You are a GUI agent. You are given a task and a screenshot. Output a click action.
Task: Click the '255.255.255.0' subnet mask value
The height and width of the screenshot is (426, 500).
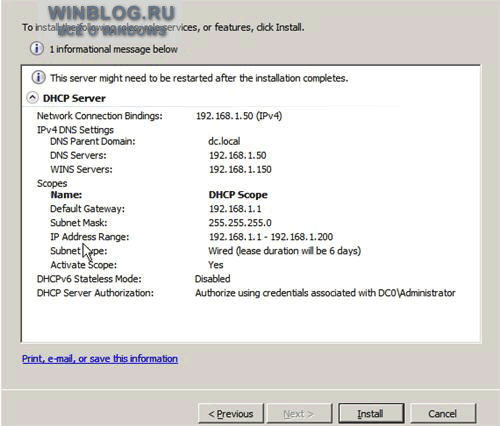(x=240, y=223)
